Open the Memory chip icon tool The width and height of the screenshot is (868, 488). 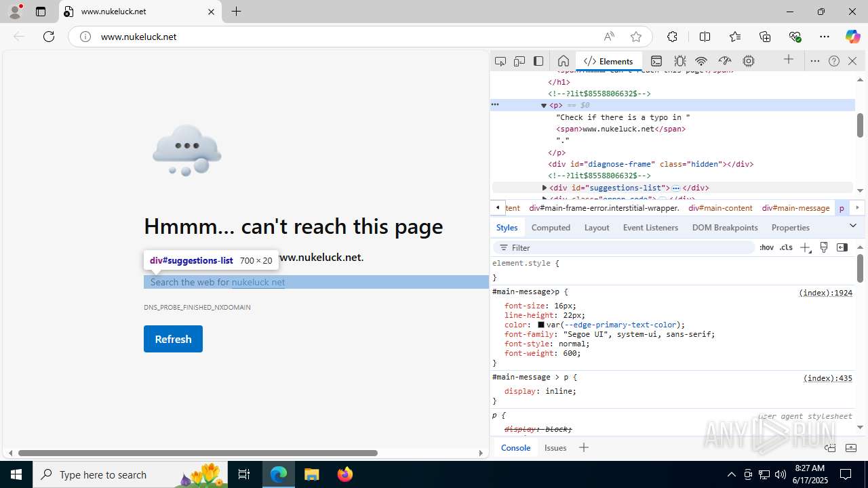tap(749, 61)
